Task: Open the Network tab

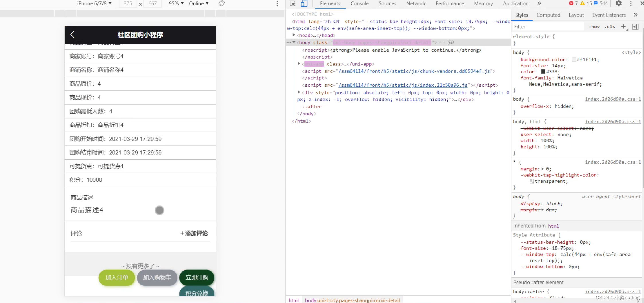Action: (416, 4)
